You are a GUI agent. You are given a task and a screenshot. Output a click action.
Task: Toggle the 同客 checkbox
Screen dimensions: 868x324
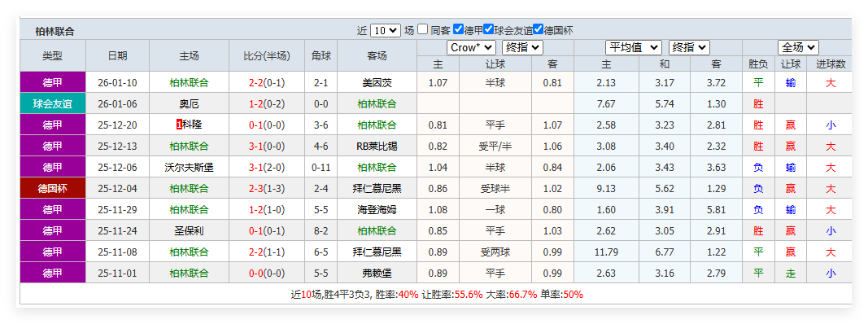click(423, 29)
